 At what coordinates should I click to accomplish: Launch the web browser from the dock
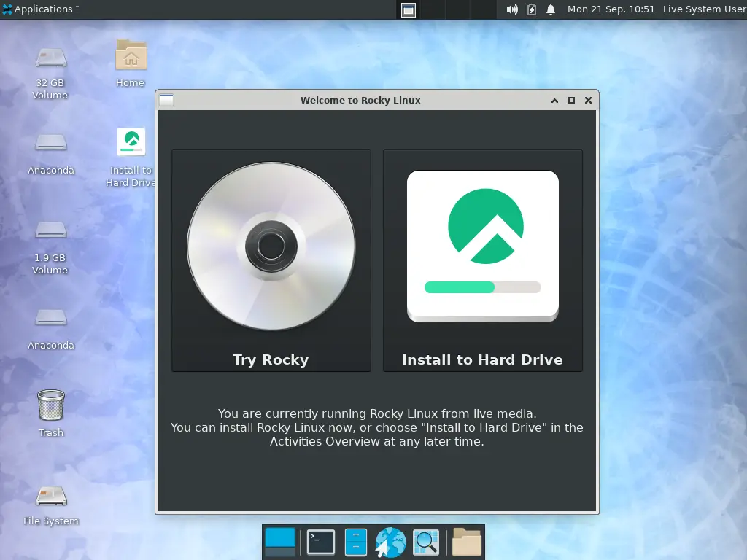(x=391, y=542)
